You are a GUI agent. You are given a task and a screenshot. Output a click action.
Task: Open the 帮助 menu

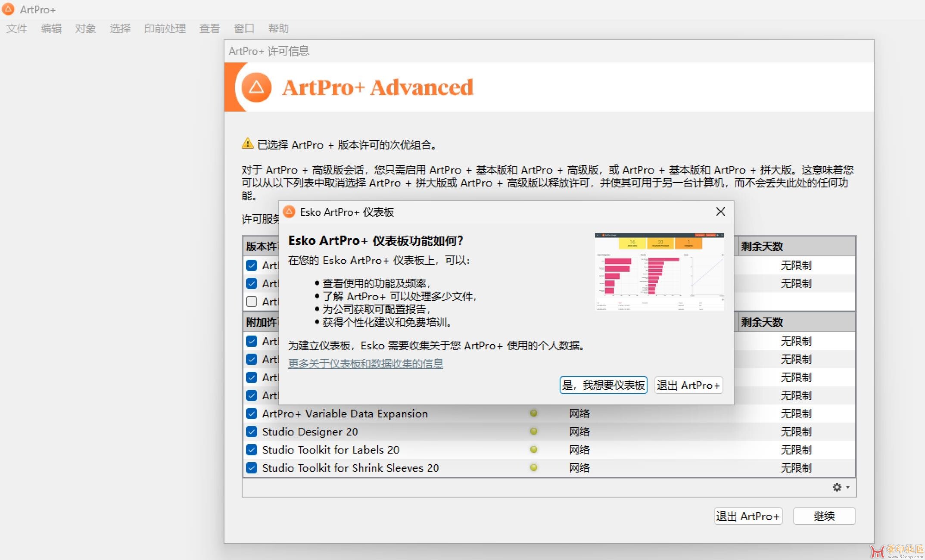pyautogui.click(x=278, y=28)
